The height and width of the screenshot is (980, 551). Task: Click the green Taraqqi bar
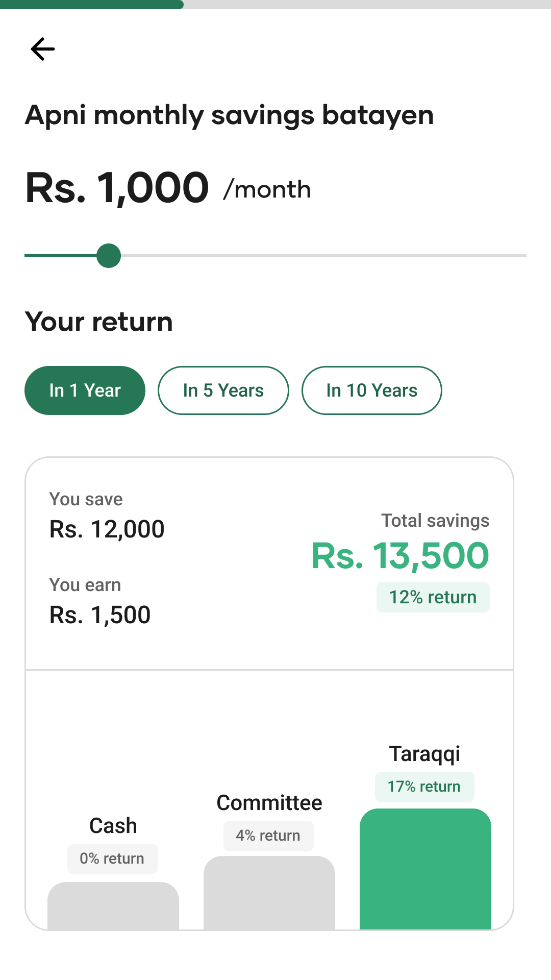[x=425, y=869]
